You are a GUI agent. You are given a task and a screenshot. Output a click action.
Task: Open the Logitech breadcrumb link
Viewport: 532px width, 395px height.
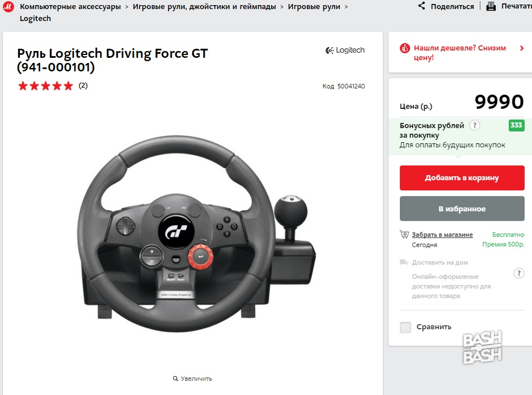pos(35,18)
